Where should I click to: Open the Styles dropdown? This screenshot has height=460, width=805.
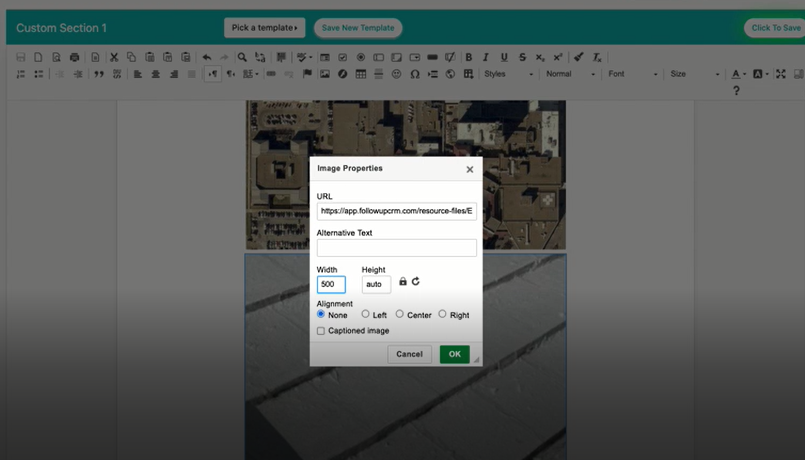(508, 74)
